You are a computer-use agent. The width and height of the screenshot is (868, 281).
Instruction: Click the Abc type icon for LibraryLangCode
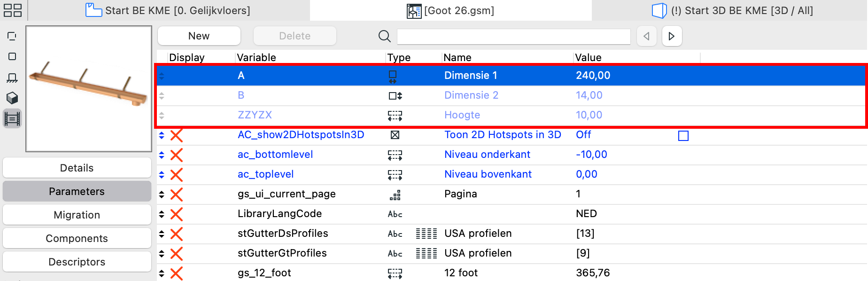[x=395, y=214]
